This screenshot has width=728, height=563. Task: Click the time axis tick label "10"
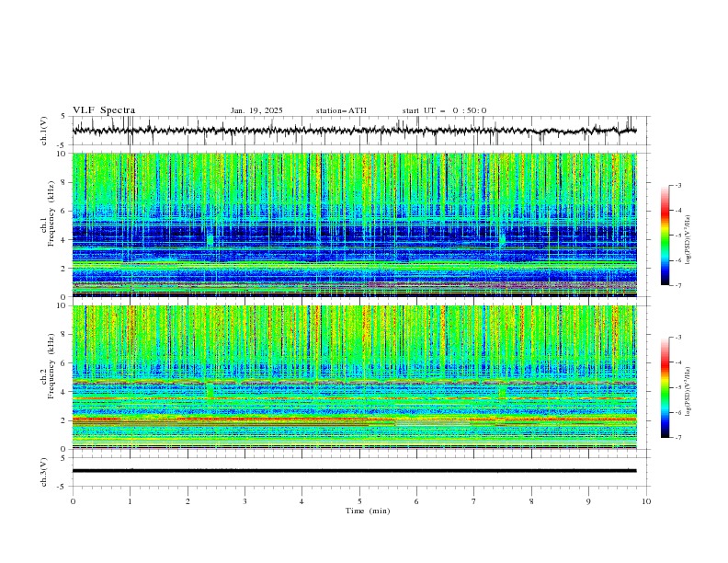click(x=646, y=501)
